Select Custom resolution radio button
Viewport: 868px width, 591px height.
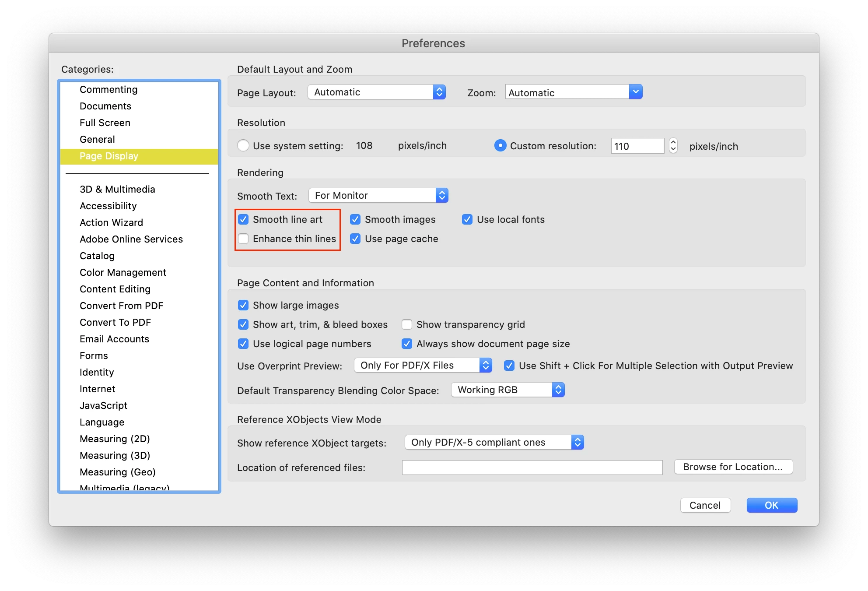point(500,146)
